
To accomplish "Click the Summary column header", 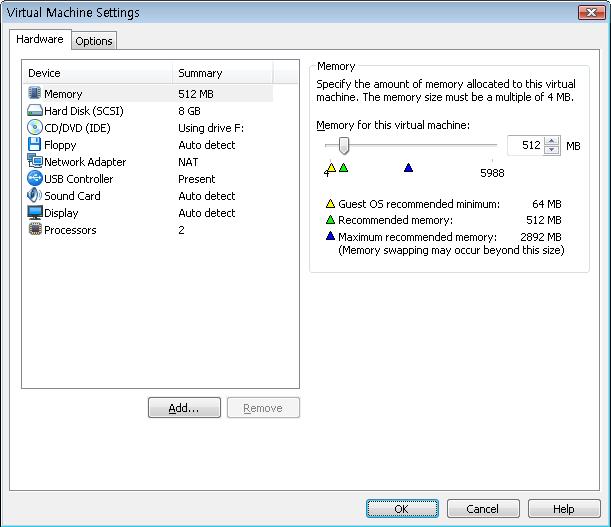I will [x=223, y=73].
